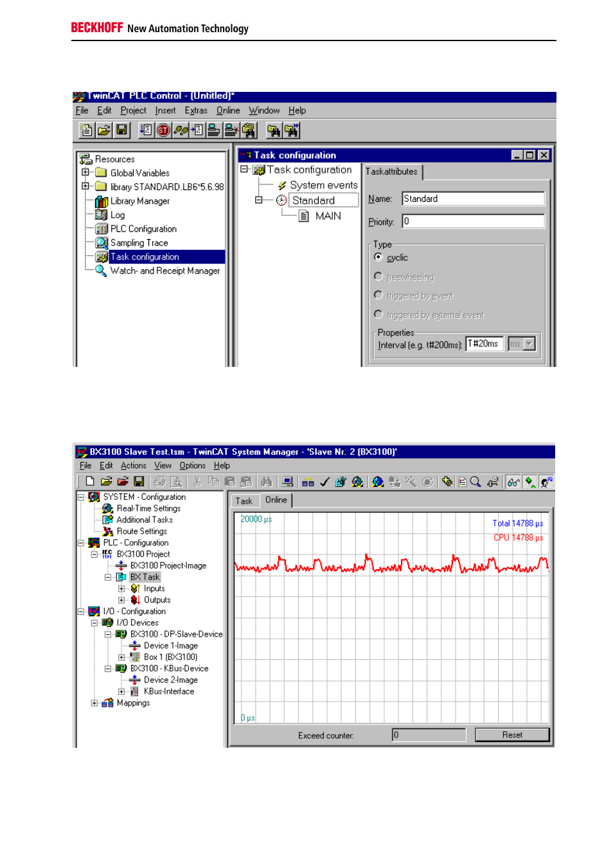Click the Priority input field

(473, 221)
